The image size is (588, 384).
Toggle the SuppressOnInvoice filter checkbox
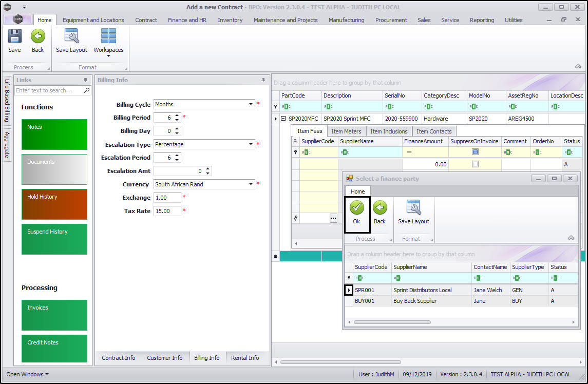(x=475, y=152)
